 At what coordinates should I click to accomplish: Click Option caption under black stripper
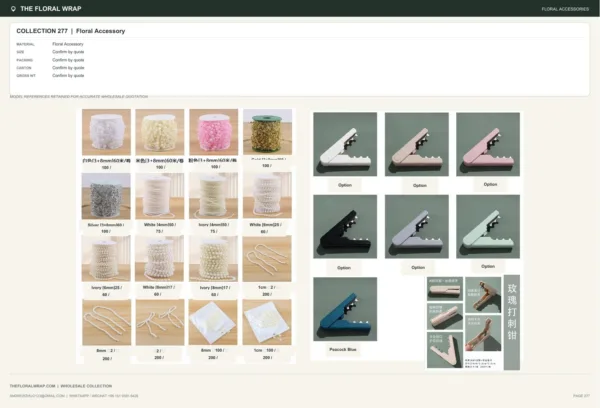pyautogui.click(x=344, y=268)
